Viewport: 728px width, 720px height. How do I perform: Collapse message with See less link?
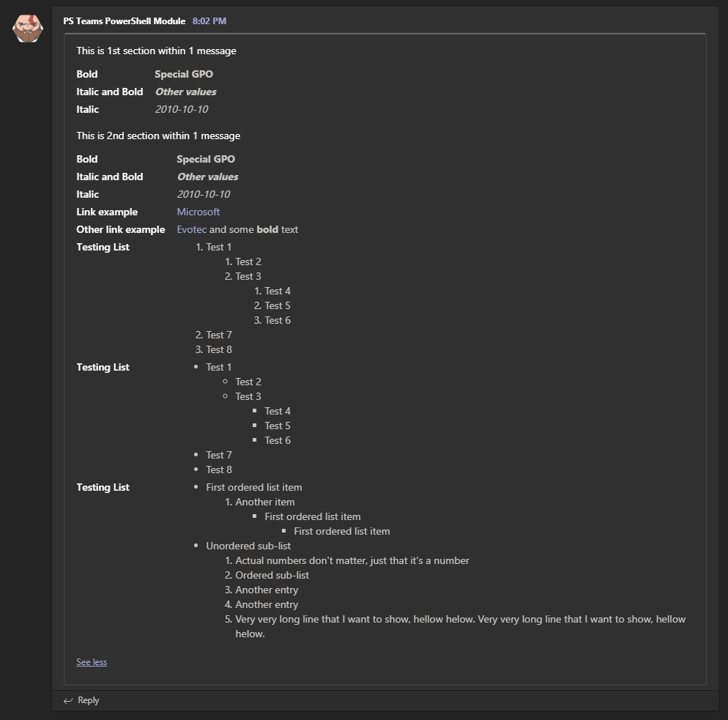(92, 662)
